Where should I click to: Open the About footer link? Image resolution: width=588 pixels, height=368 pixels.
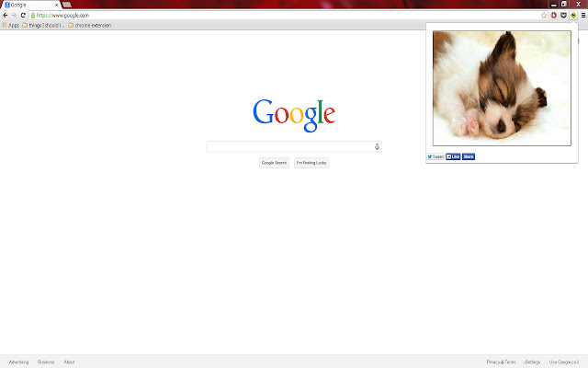[70, 362]
